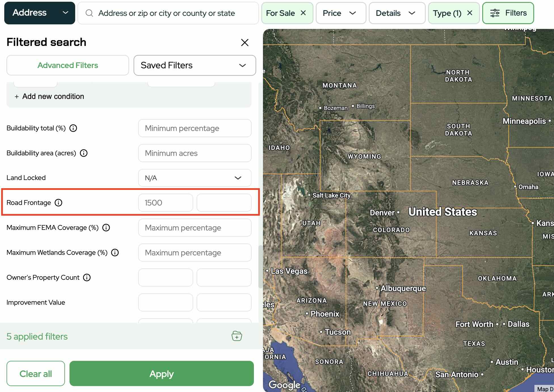The image size is (554, 392).
Task: Click Maximum Wetlands Coverage info icon
Action: pos(115,253)
